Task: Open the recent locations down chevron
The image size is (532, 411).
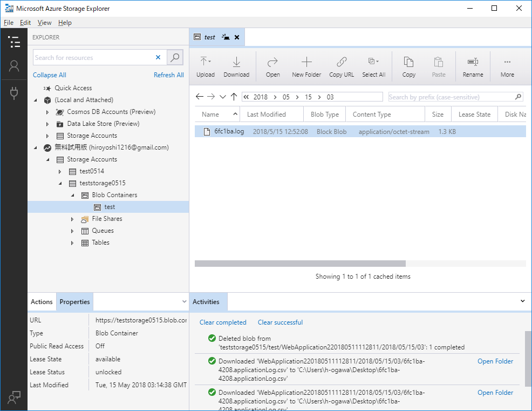Action: pos(223,97)
